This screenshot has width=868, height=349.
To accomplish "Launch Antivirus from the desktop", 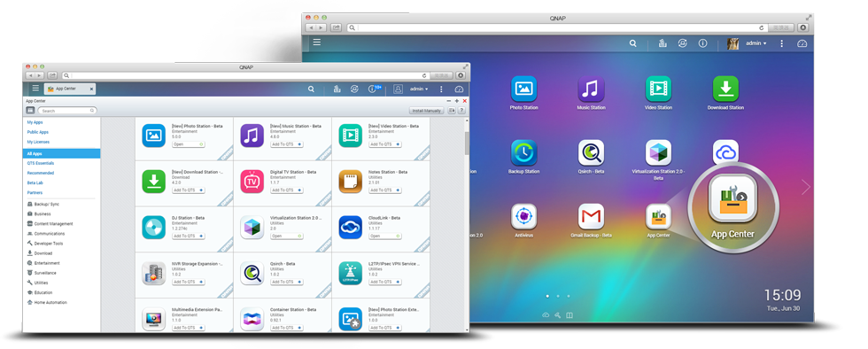I will pyautogui.click(x=523, y=217).
